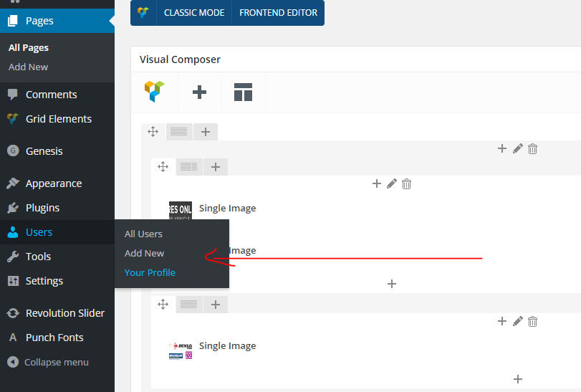Open Grid Elements in sidebar
Viewport: 581px width, 392px height.
click(57, 119)
